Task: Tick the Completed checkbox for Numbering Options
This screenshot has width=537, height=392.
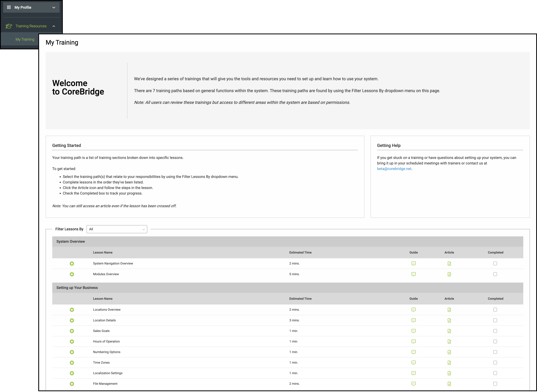Action: pyautogui.click(x=495, y=352)
